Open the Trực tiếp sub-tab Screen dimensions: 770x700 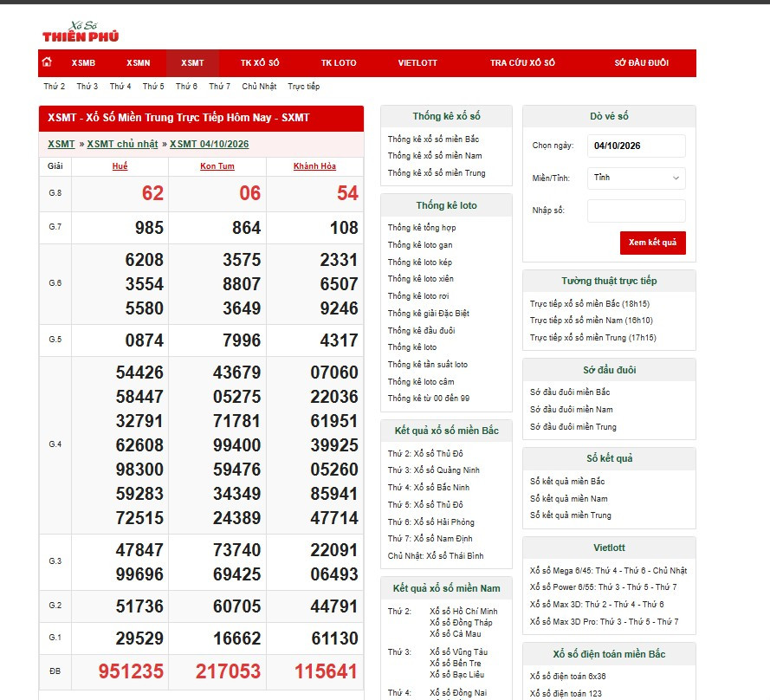pos(303,87)
